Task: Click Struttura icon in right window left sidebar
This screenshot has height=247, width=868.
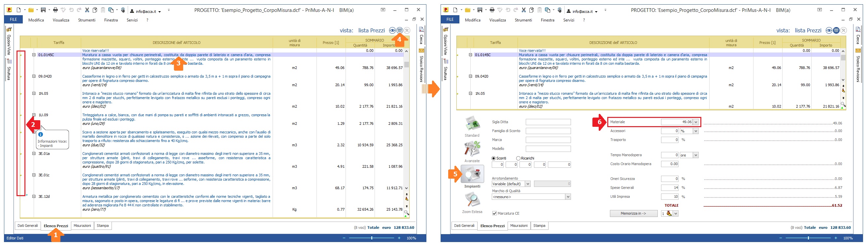Action: [446, 61]
